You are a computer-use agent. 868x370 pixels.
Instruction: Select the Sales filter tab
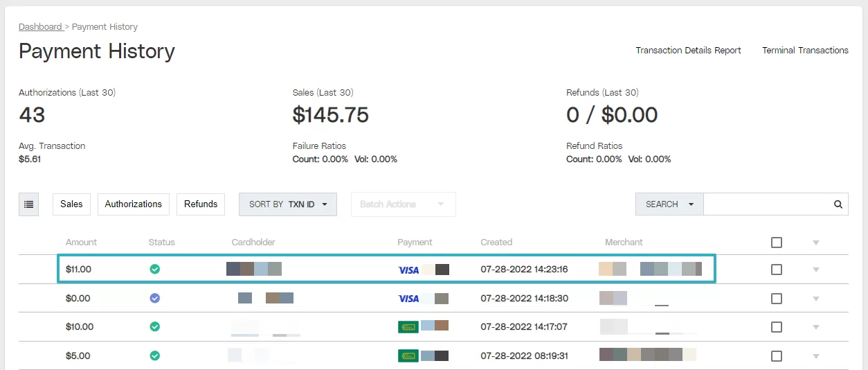click(71, 204)
